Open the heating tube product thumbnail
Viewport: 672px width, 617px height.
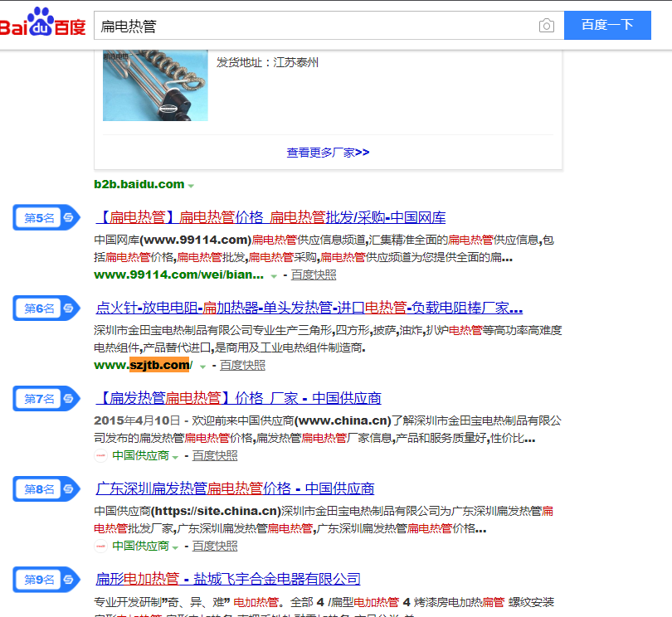(155, 85)
